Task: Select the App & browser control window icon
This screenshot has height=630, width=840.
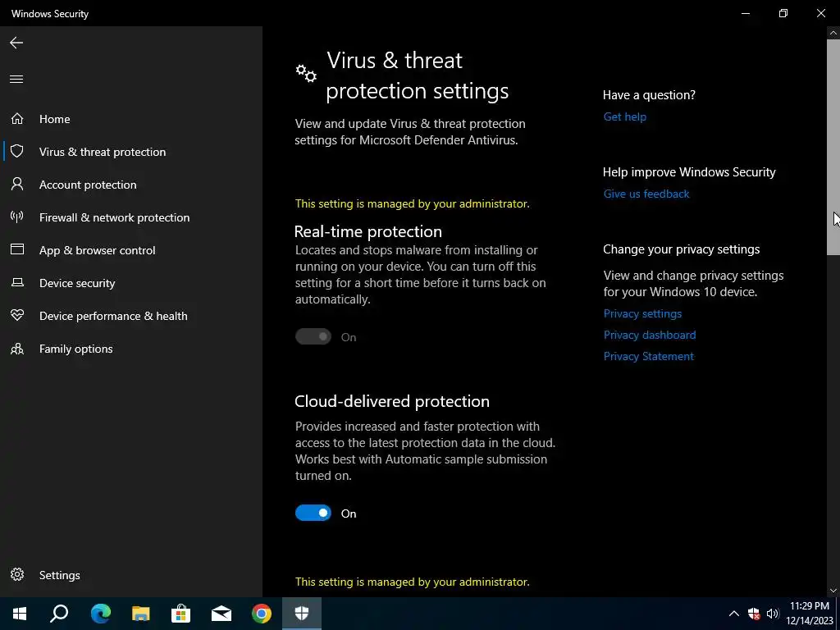Action: pyautogui.click(x=17, y=249)
